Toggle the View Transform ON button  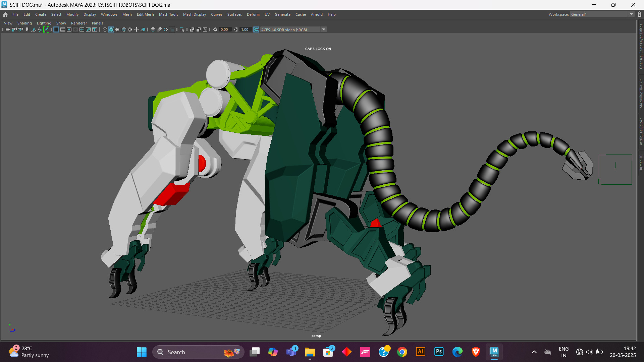coord(256,29)
